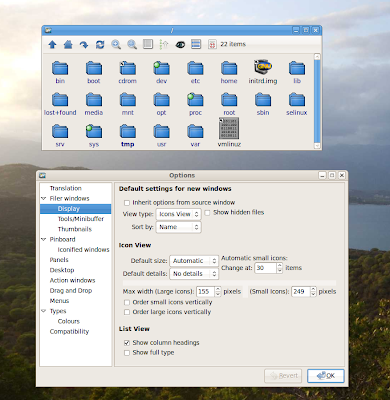Select Drag and Drop options category
The height and width of the screenshot is (400, 390).
tap(71, 290)
